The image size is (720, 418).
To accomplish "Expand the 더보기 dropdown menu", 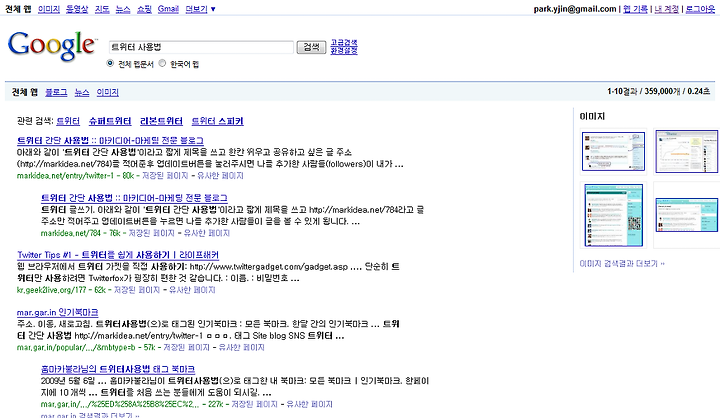I will click(x=200, y=9).
